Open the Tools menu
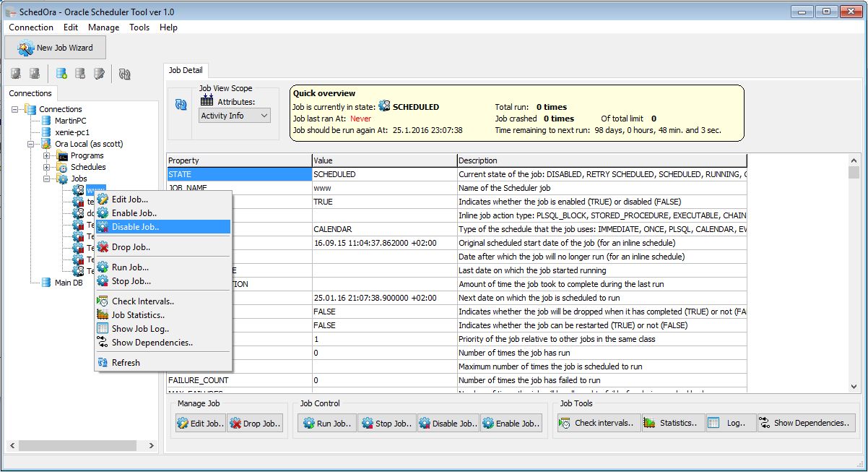 [139, 27]
